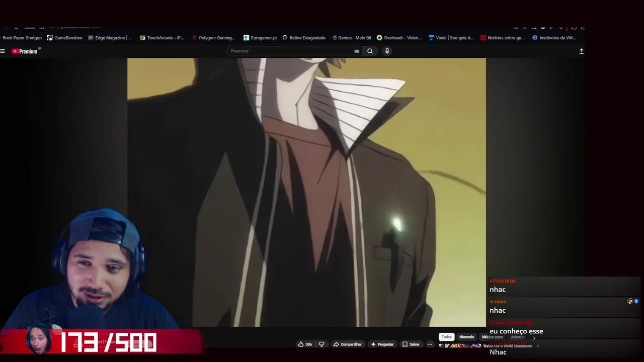Save video with the Salvar button
The width and height of the screenshot is (644, 362).
[411, 344]
